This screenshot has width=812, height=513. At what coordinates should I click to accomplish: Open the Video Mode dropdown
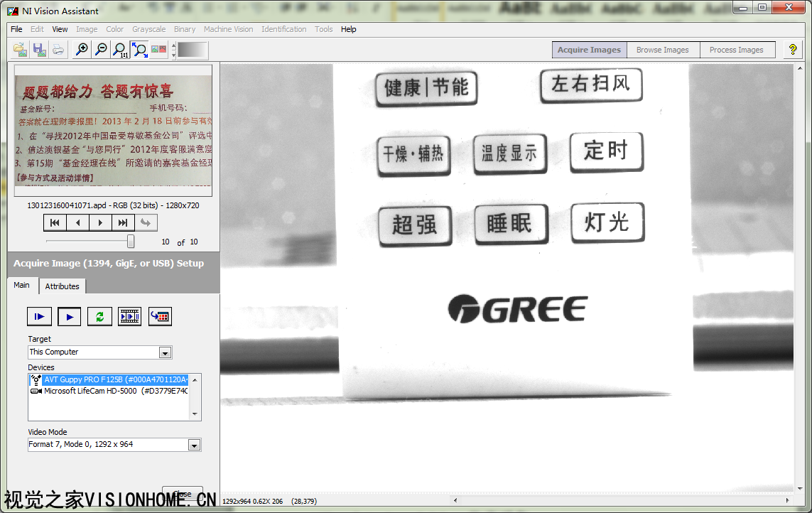pos(194,445)
